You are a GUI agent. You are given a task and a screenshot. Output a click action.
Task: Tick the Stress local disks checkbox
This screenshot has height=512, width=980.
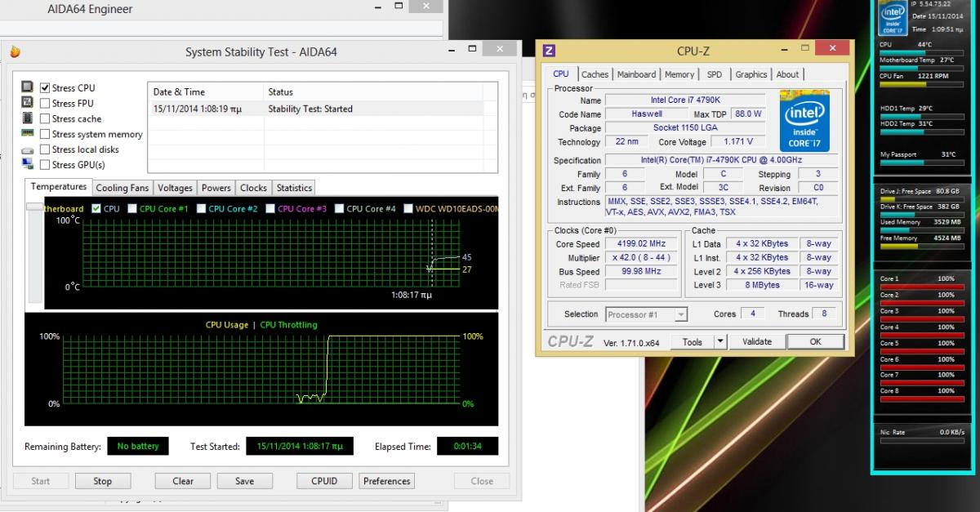pos(45,149)
